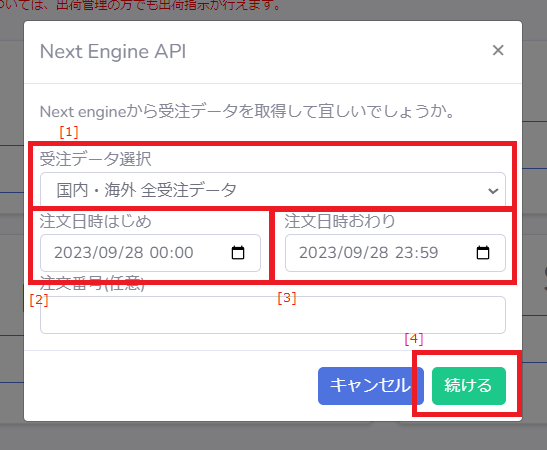The width and height of the screenshot is (547, 450).
Task: Click the 注文日時おわり label
Action: [x=340, y=221]
